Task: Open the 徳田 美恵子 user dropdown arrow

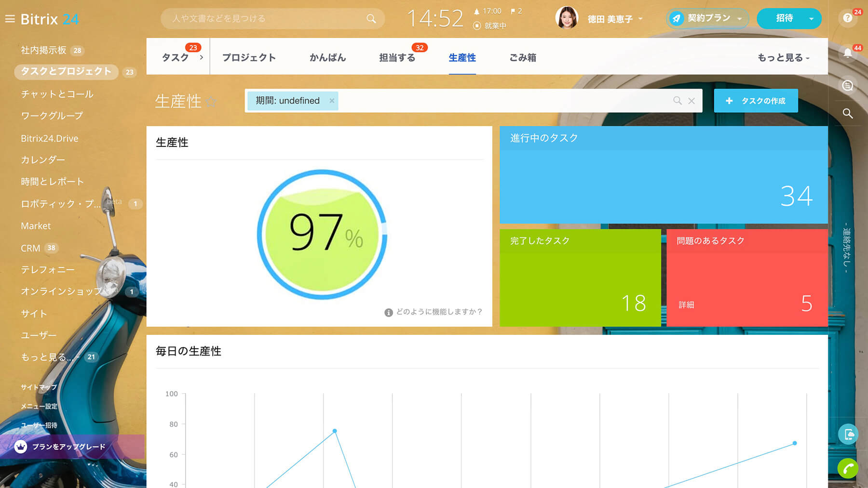Action: click(x=641, y=19)
